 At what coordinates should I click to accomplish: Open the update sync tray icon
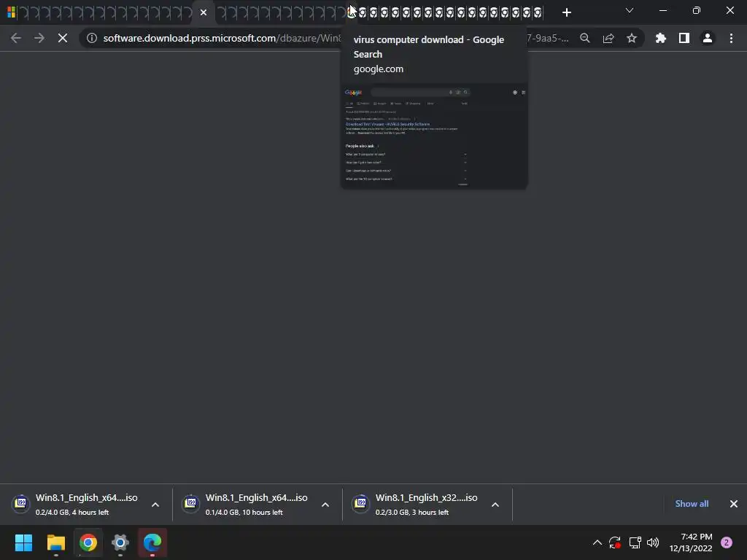[614, 542]
